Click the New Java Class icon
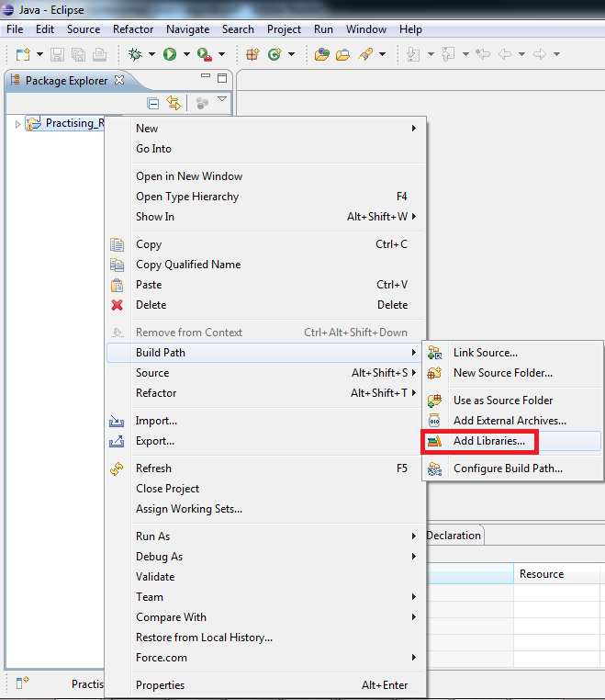Viewport: 605px width, 700px height. tap(274, 54)
